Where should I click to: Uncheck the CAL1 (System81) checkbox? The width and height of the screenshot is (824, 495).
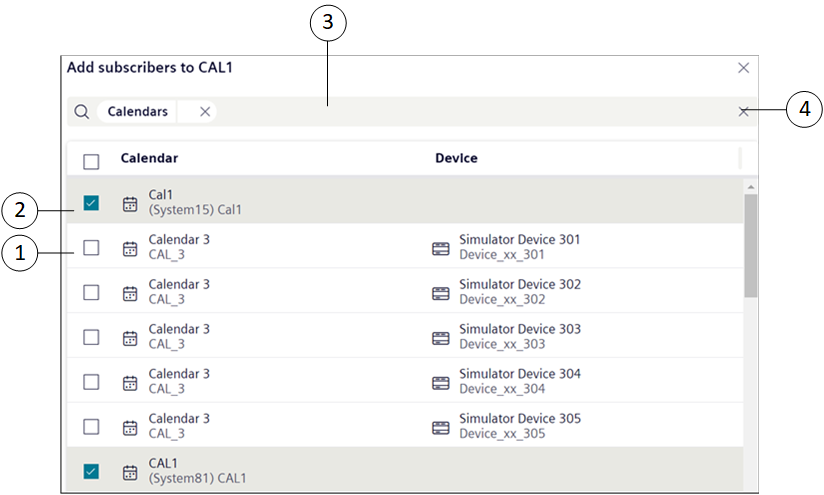(x=91, y=471)
